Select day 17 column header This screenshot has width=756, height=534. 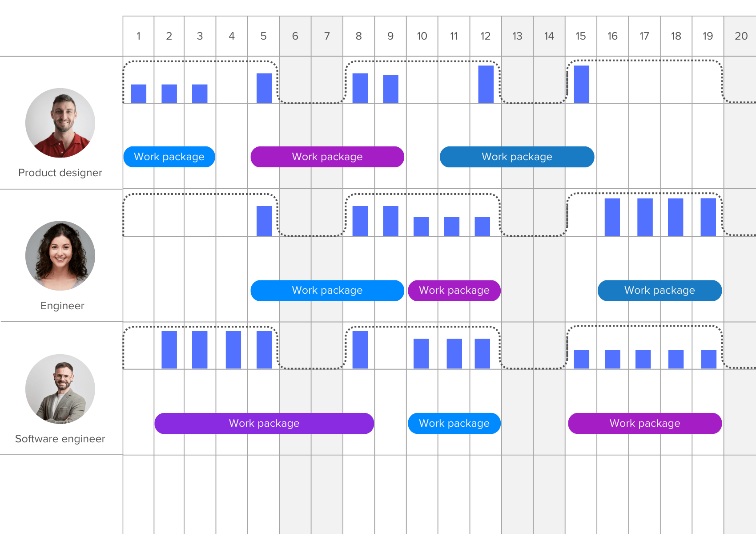point(644,36)
